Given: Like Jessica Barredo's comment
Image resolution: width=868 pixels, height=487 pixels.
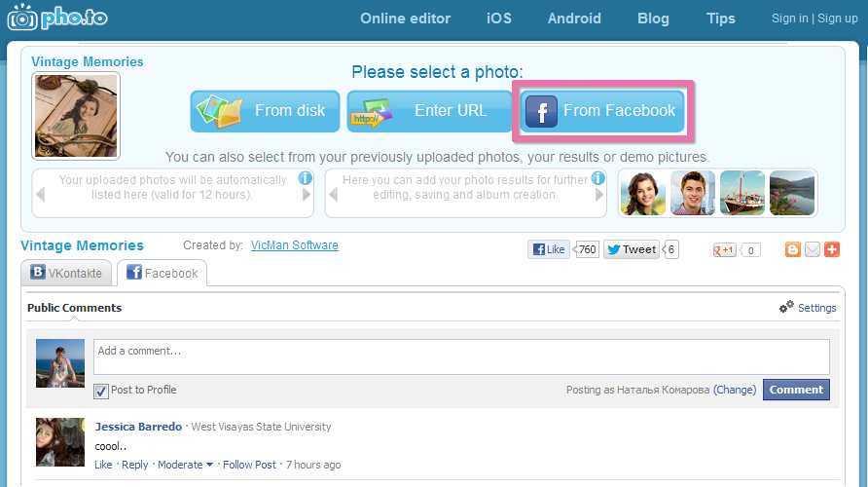Looking at the screenshot, I should [x=103, y=465].
